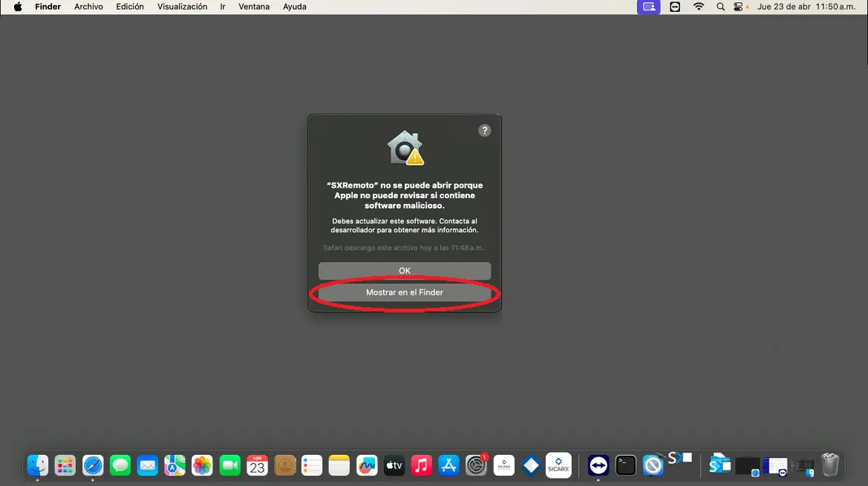This screenshot has width=868, height=486.
Task: Open the dialog help question mark
Action: [x=484, y=131]
